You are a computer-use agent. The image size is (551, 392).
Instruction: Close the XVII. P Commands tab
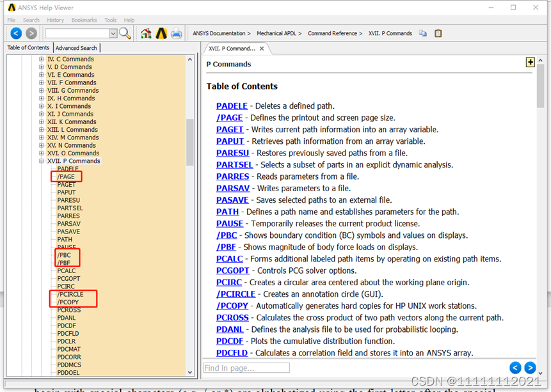(262, 49)
